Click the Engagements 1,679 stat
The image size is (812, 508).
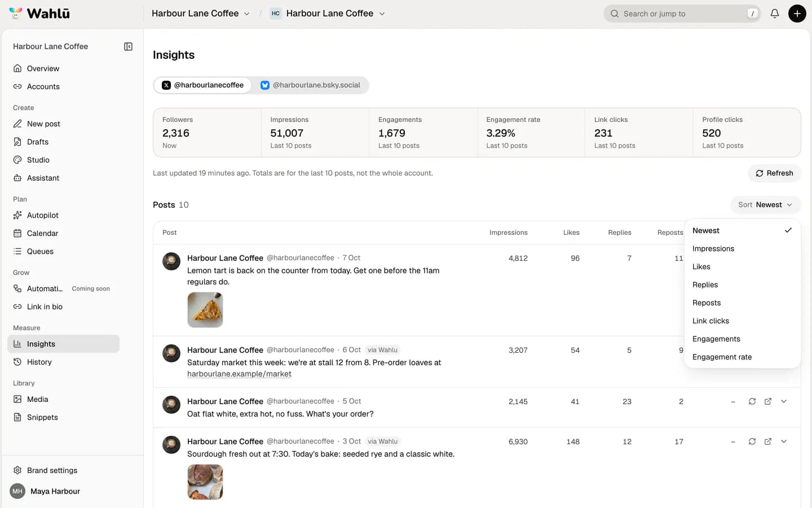(x=423, y=133)
